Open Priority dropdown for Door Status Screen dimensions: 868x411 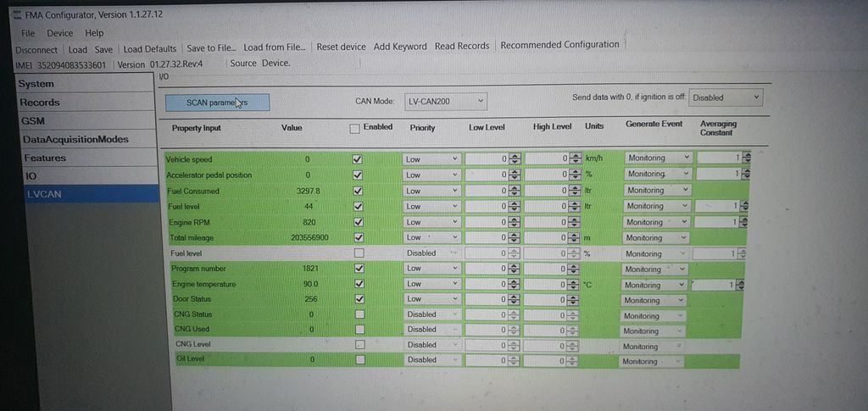432,298
